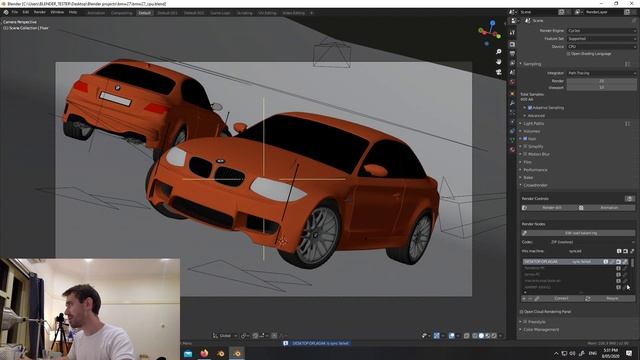Open Sampling presets icon

[x=628, y=64]
